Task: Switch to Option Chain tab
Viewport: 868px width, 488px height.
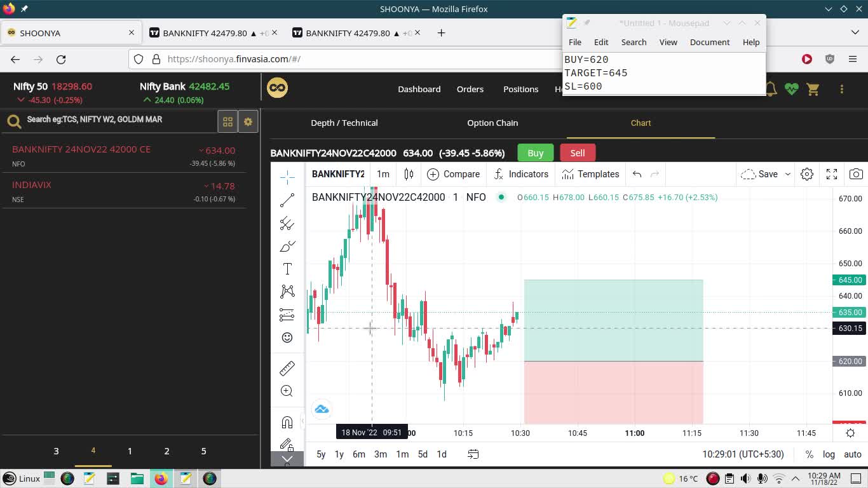Action: [492, 123]
